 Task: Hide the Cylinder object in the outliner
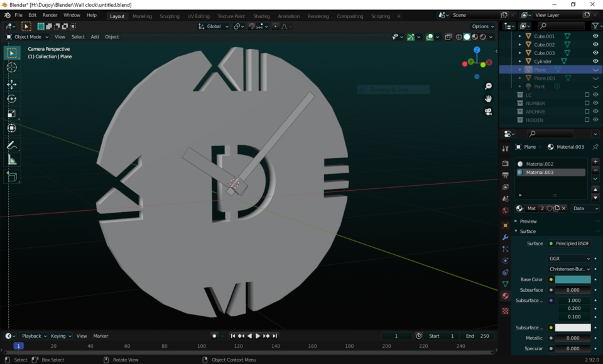coord(595,61)
